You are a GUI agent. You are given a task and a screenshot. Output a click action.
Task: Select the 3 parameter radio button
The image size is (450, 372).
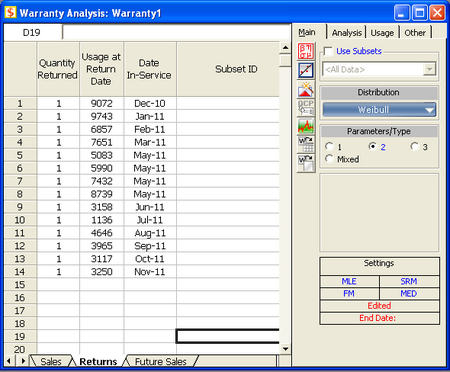point(414,146)
